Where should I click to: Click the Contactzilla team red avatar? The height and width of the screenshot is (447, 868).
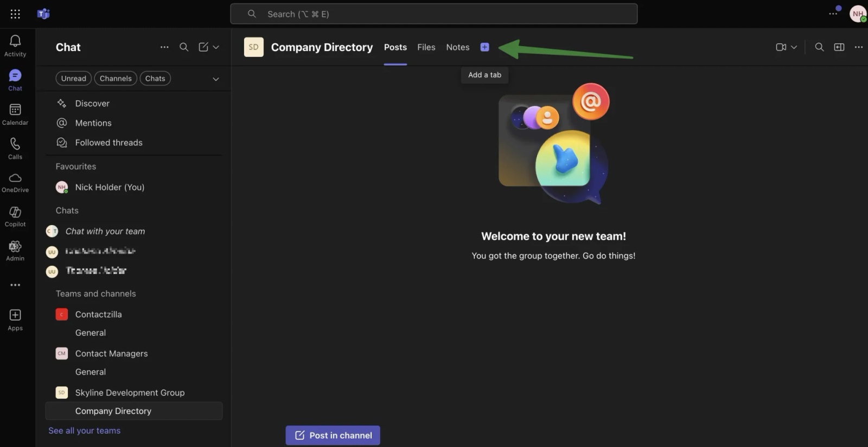coord(62,314)
